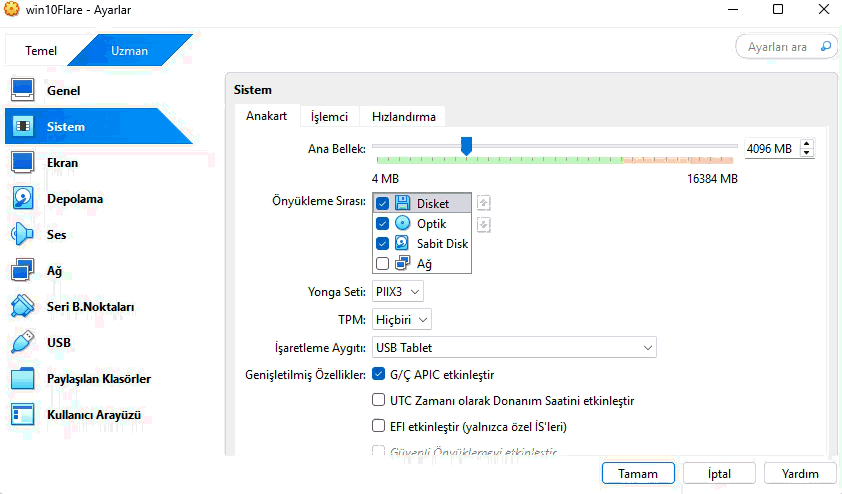Open the Anakart tab
Image resolution: width=842 pixels, height=494 pixels.
pyautogui.click(x=266, y=116)
